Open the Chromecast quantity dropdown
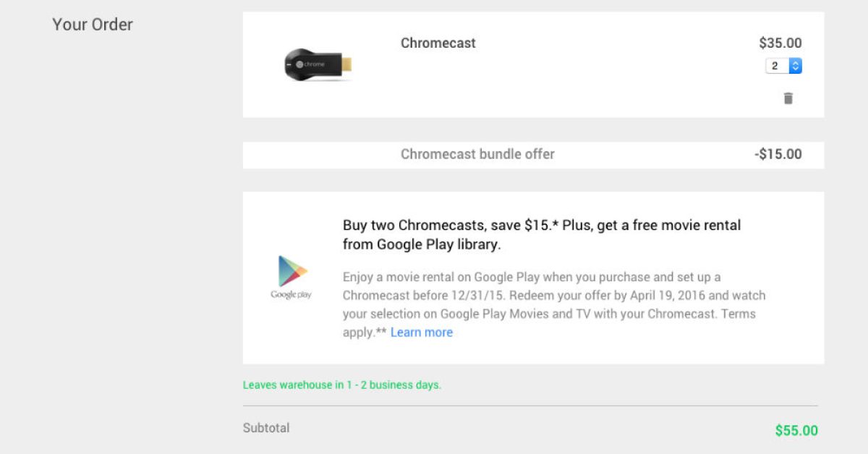 [x=783, y=66]
